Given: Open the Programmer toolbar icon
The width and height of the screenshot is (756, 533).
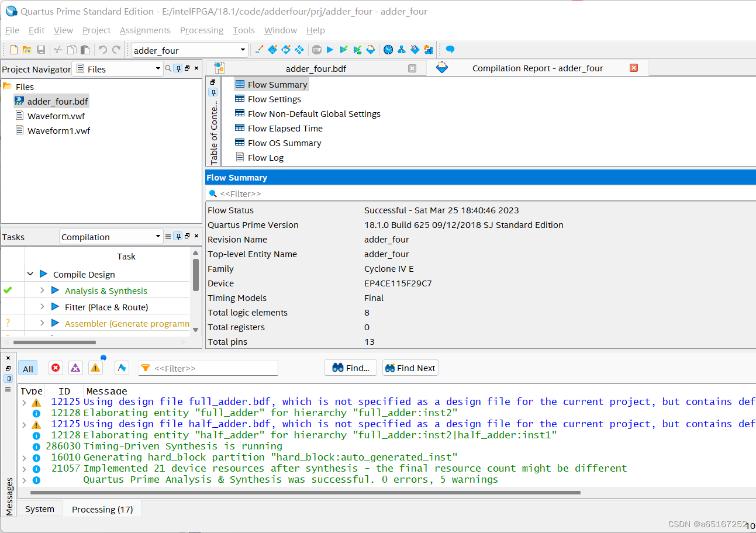Looking at the screenshot, I should [415, 50].
